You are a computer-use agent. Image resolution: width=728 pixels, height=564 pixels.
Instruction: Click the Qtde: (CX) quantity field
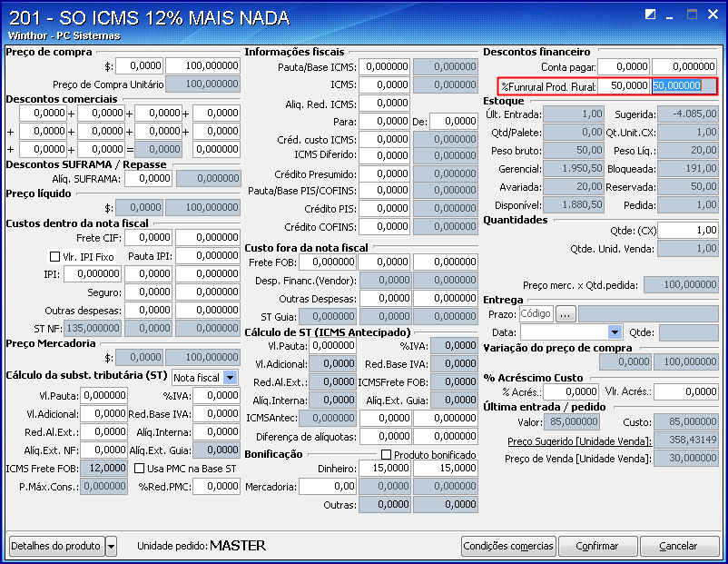click(688, 231)
